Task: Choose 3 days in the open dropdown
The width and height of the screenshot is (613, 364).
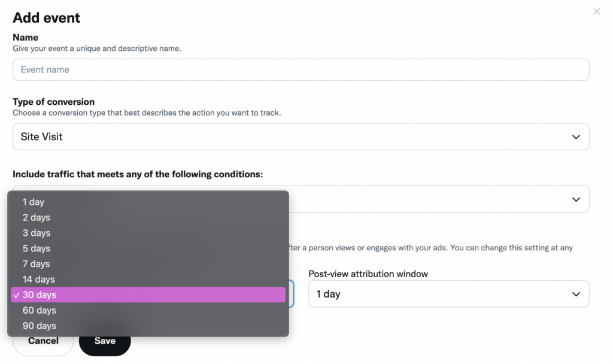Action: pyautogui.click(x=36, y=233)
